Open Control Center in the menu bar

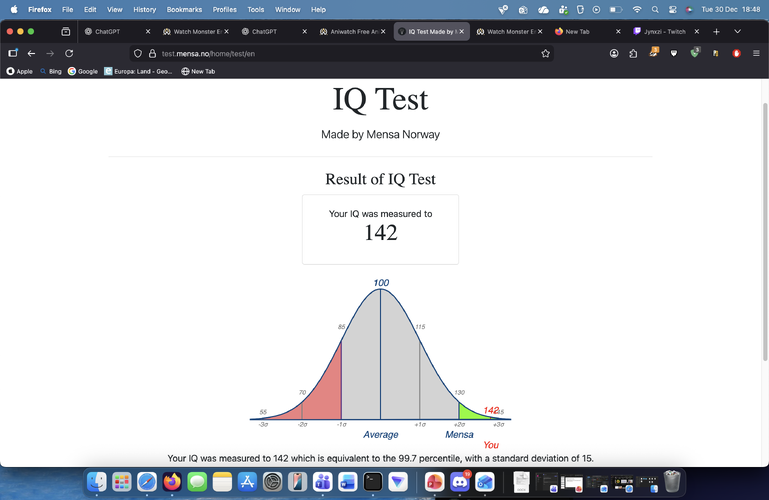(672, 9)
